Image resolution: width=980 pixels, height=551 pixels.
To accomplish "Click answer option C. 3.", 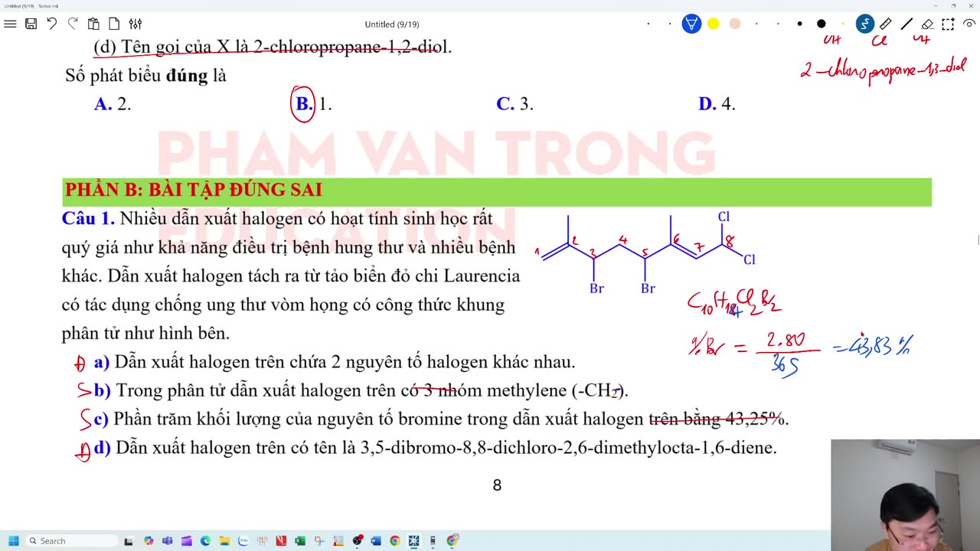I will [x=514, y=104].
